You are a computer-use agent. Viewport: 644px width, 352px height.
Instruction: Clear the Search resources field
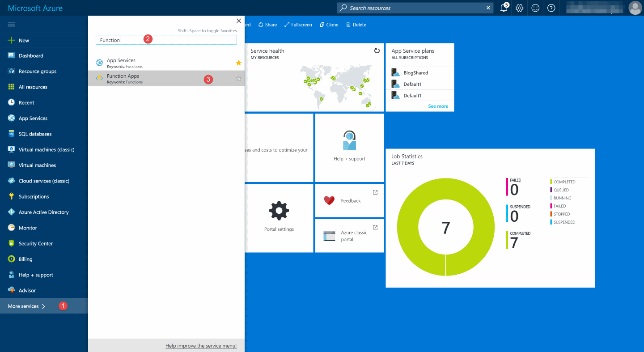(488, 8)
